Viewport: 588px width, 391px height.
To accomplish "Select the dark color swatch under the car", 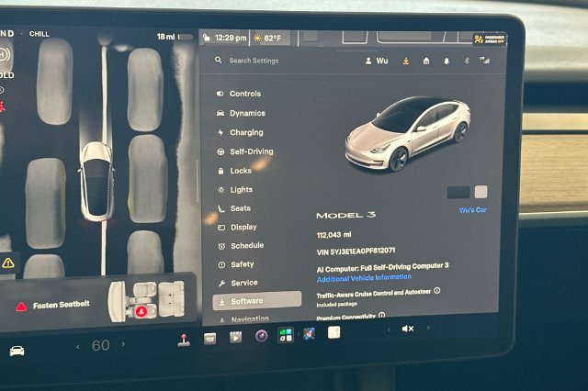I will 458,192.
